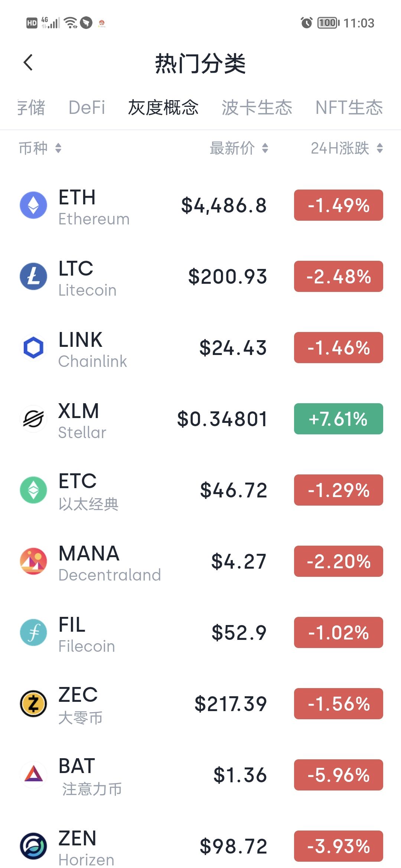
Task: Tap the ETH -1.49% change badge
Action: (x=339, y=205)
